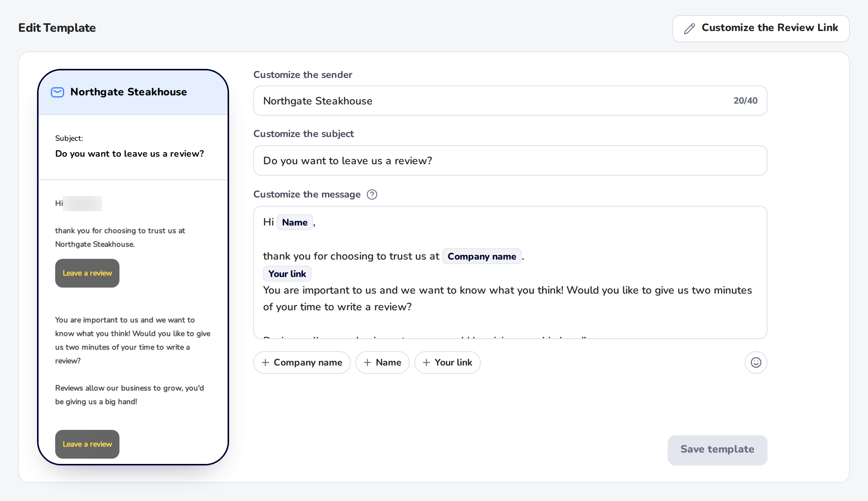Click the help question mark beside Customize the message
This screenshot has height=501, width=868.
coord(372,194)
